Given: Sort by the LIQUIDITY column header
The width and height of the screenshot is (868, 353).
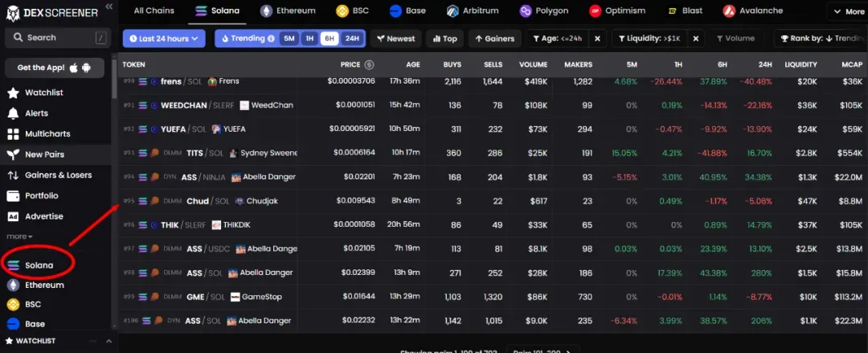Looking at the screenshot, I should point(800,65).
